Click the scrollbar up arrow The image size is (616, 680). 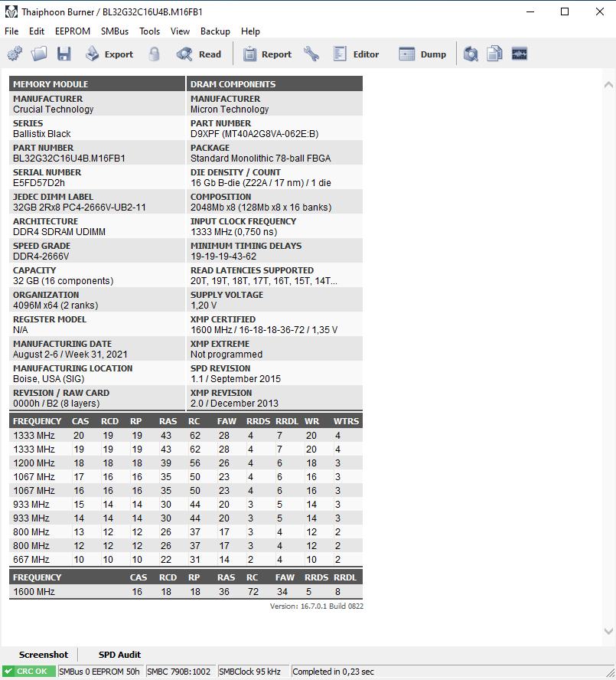[x=608, y=85]
